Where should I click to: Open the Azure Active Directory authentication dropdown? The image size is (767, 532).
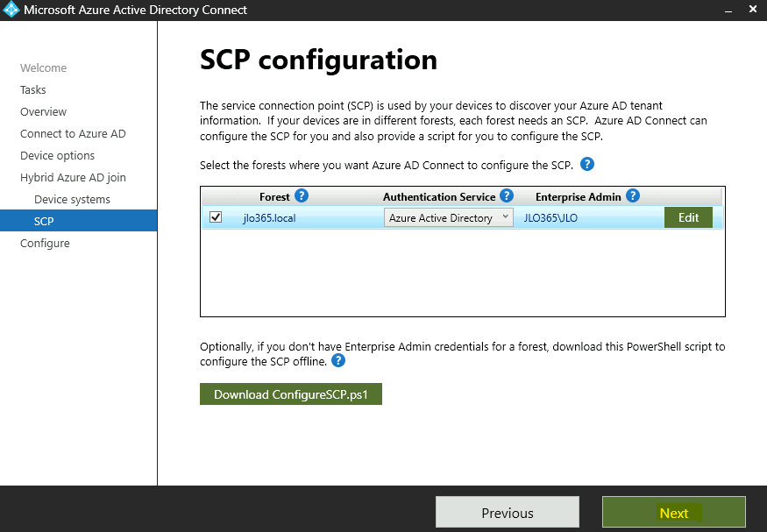[x=449, y=217]
